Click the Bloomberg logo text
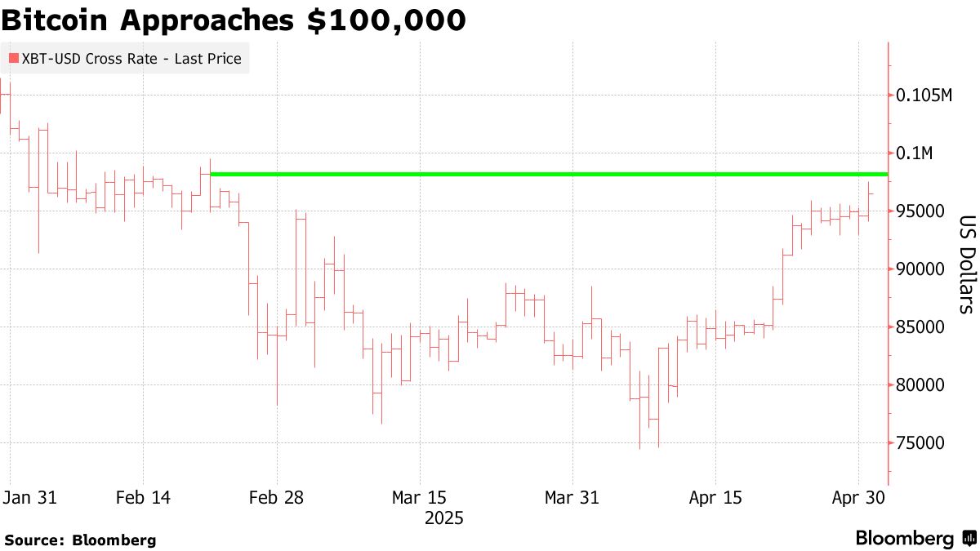 [x=904, y=539]
